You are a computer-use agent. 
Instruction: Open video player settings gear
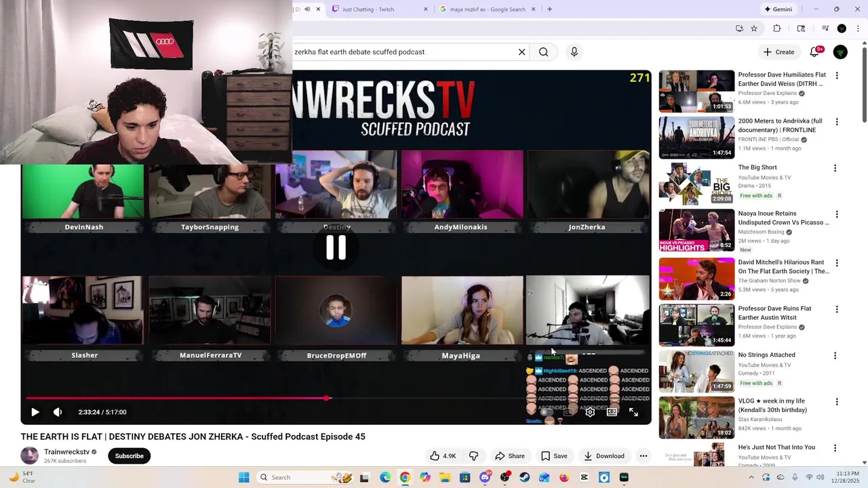(x=590, y=412)
